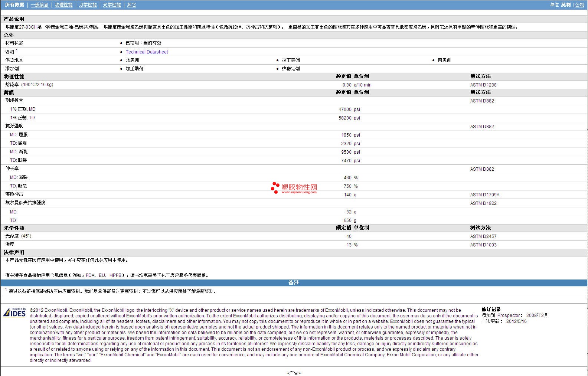The width and height of the screenshot is (588, 376).
Task: Open the 力学性能 tab
Action: [88, 5]
